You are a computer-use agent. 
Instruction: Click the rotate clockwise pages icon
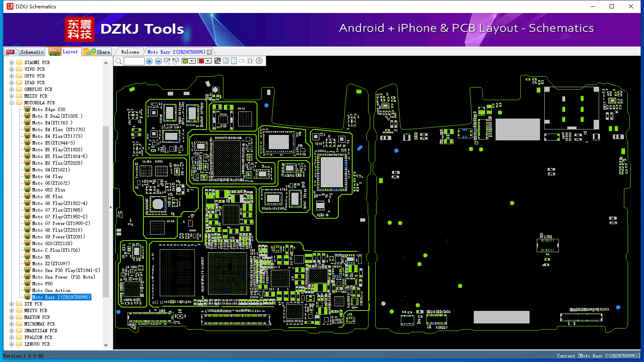167,61
